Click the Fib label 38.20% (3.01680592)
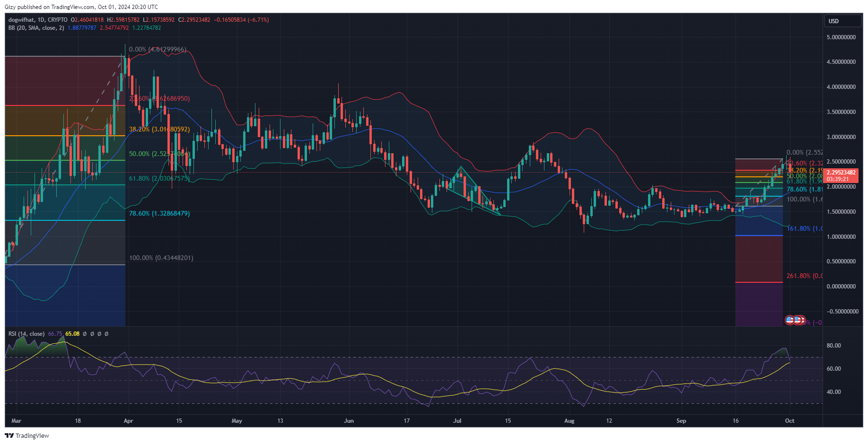The image size is (868, 444). pyautogui.click(x=159, y=129)
